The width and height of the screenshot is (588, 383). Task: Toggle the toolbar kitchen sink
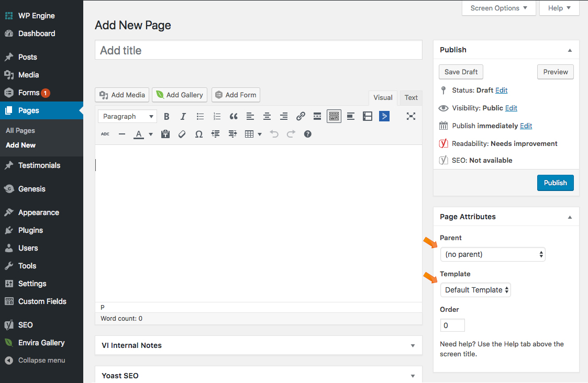[334, 117]
